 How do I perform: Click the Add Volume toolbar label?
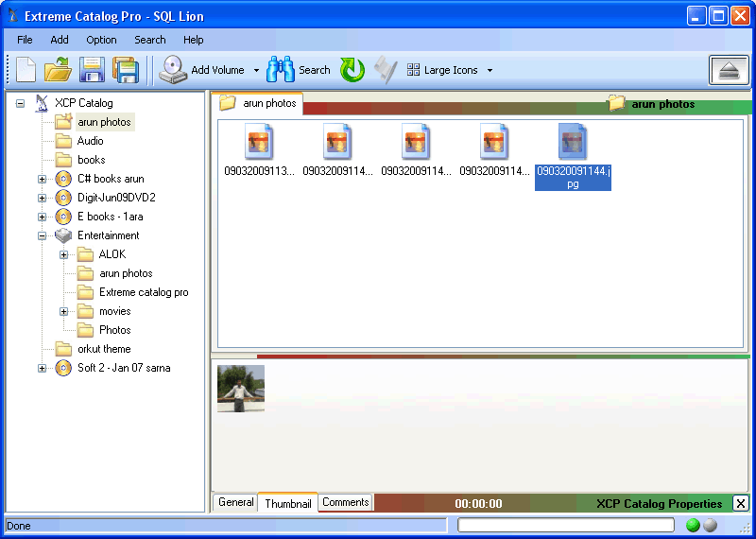(217, 71)
